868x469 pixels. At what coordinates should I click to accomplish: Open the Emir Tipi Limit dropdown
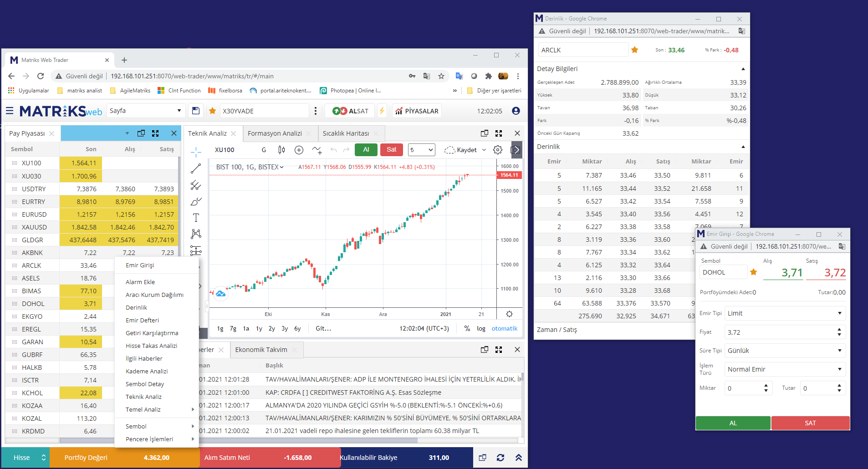pos(785,313)
